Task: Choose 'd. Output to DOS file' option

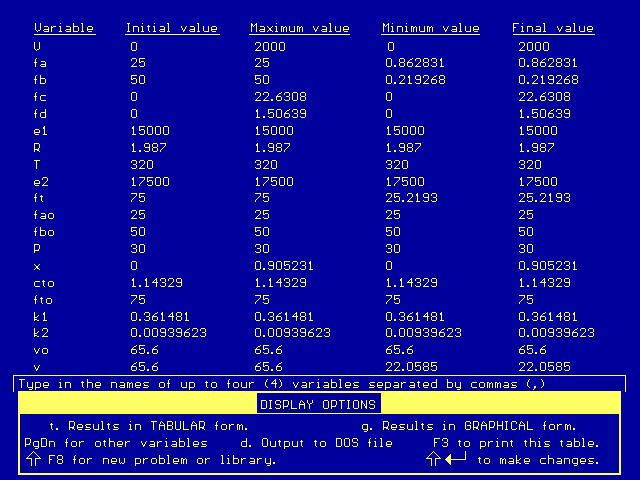Action: 317,443
